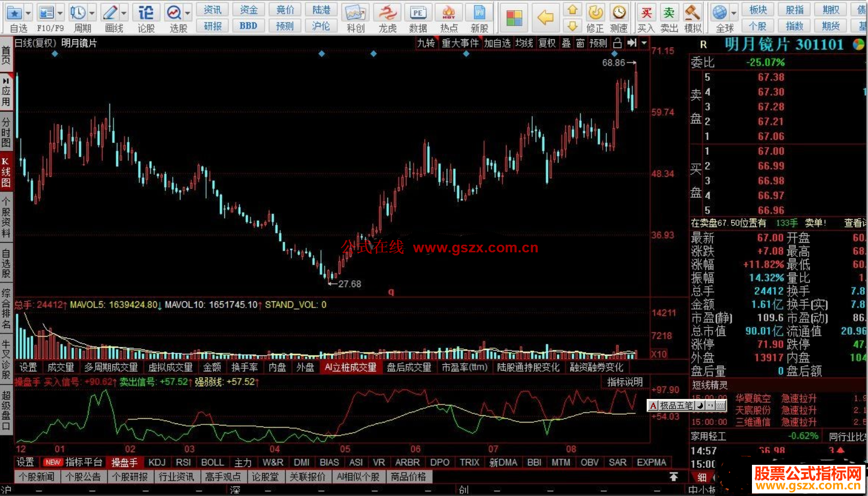Expand the F10/F9 dropdown arrow
This screenshot has height=496, width=868.
click(x=60, y=13)
